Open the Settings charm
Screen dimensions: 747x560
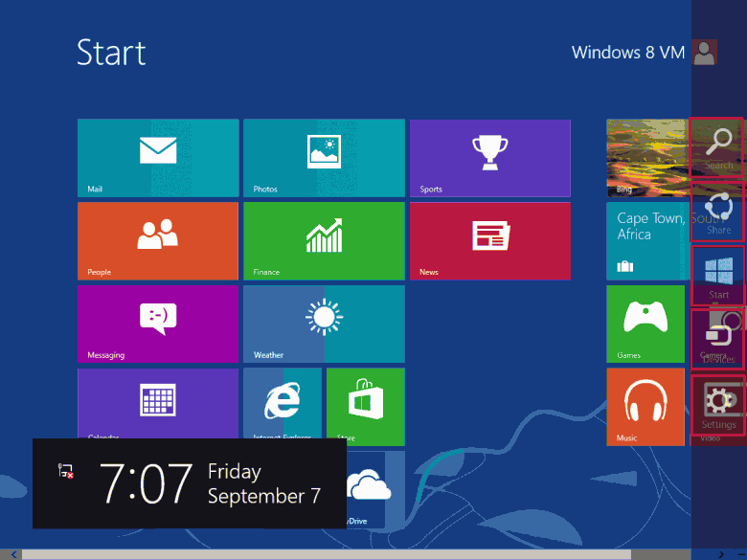click(x=718, y=405)
